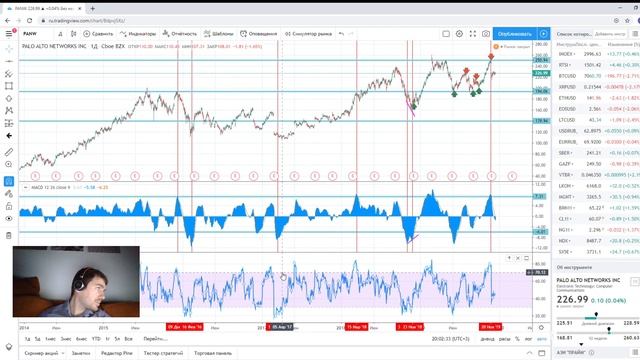This screenshot has height=360, width=640.
Task: Click the Сравнить compare button
Action: pyautogui.click(x=98, y=33)
